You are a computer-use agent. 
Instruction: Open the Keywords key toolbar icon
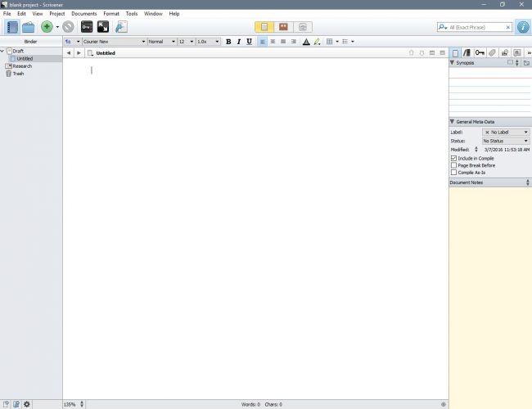click(x=87, y=27)
